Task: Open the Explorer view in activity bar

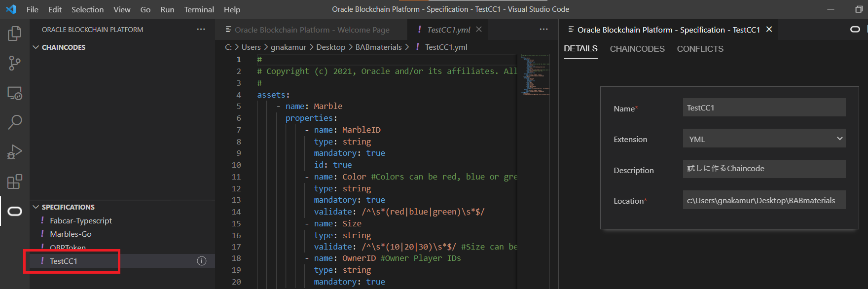Action: click(x=15, y=34)
